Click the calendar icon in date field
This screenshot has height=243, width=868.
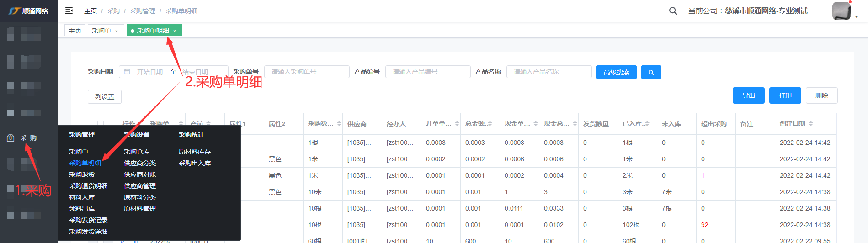point(127,72)
